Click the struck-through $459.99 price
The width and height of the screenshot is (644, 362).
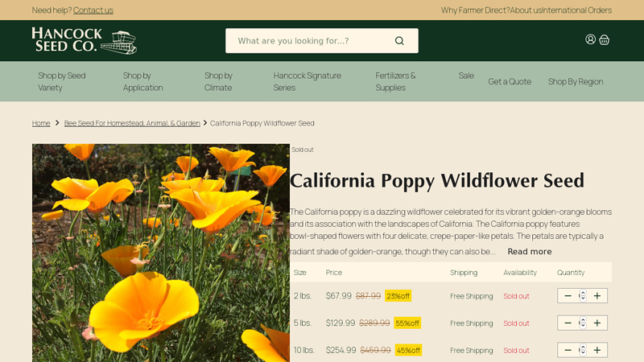(375, 350)
